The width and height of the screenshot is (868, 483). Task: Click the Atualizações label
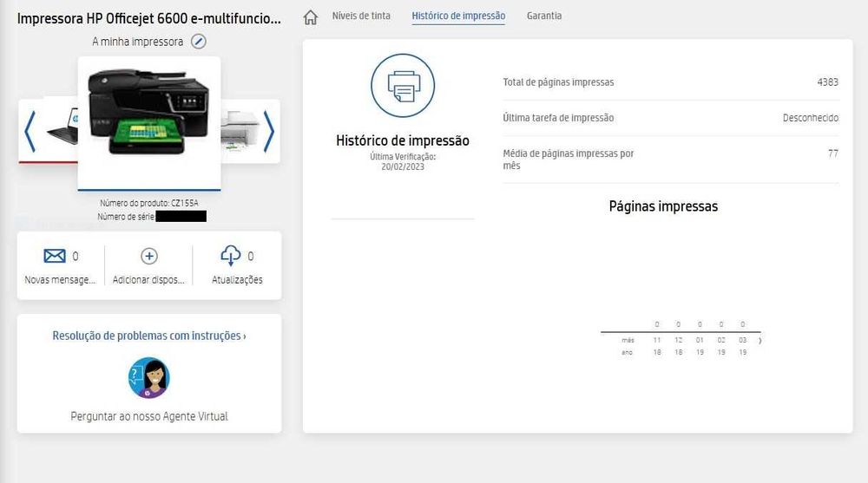point(237,280)
